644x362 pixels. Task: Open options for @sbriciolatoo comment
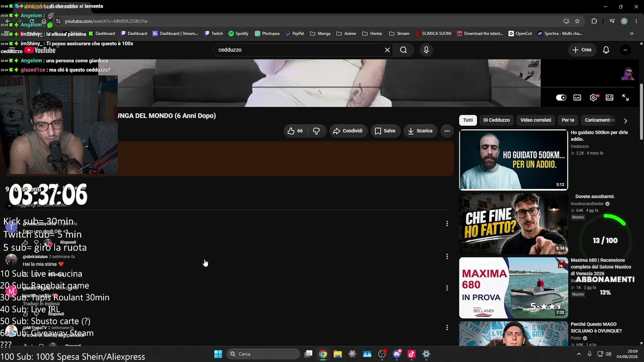447,256
